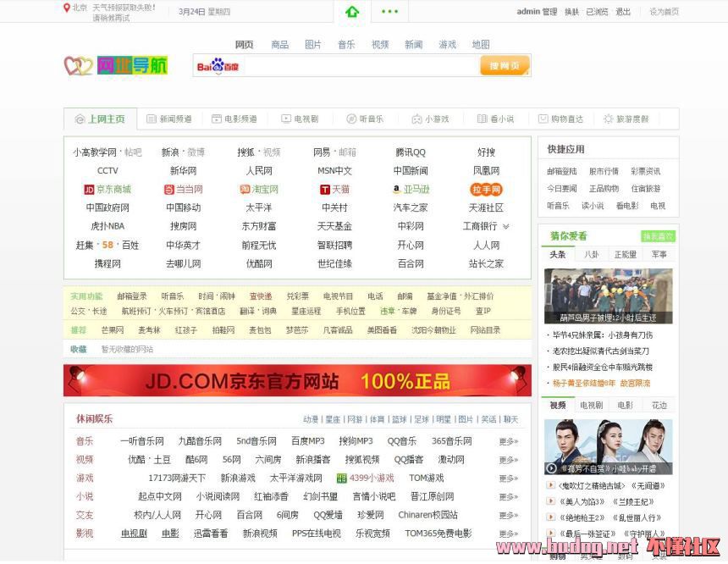Click the JD icon next to 京东商城

tap(89, 190)
